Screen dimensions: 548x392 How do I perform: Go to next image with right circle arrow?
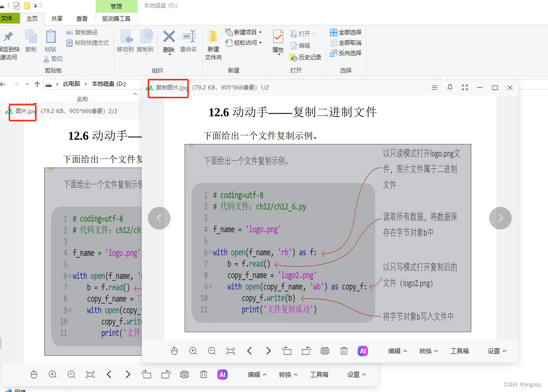pos(500,218)
